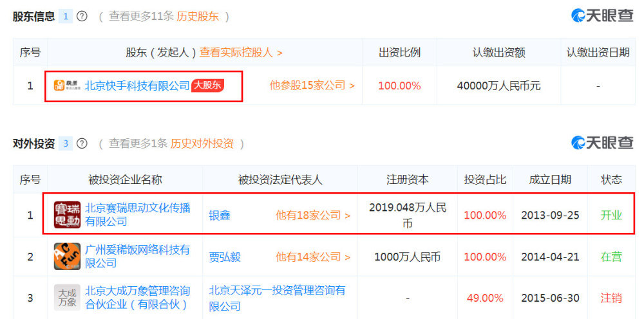Open 北京天泽元一投资管理咨询有限公司 link
The width and height of the screenshot is (644, 319).
point(277,298)
